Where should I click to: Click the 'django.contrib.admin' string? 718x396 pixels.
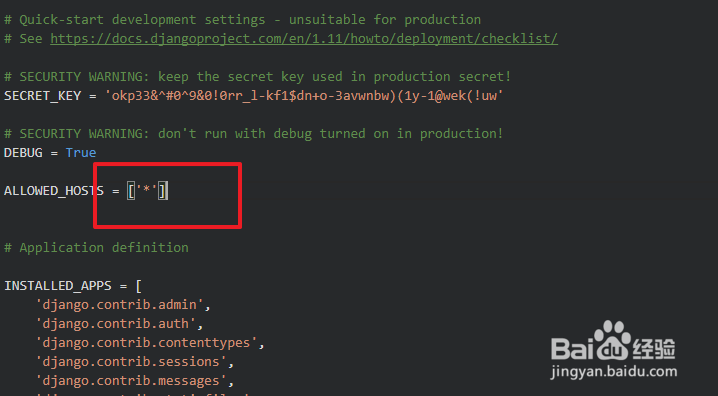[120, 304]
